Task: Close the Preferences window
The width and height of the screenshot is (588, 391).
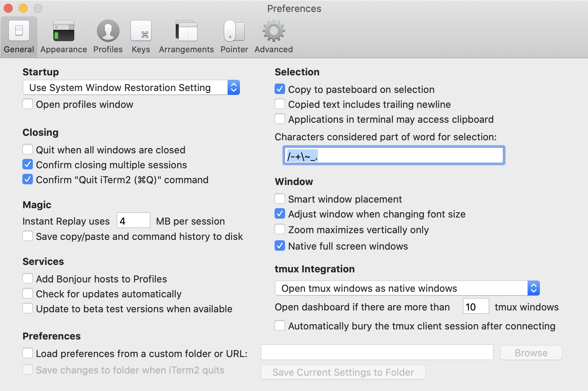Action: (x=8, y=8)
